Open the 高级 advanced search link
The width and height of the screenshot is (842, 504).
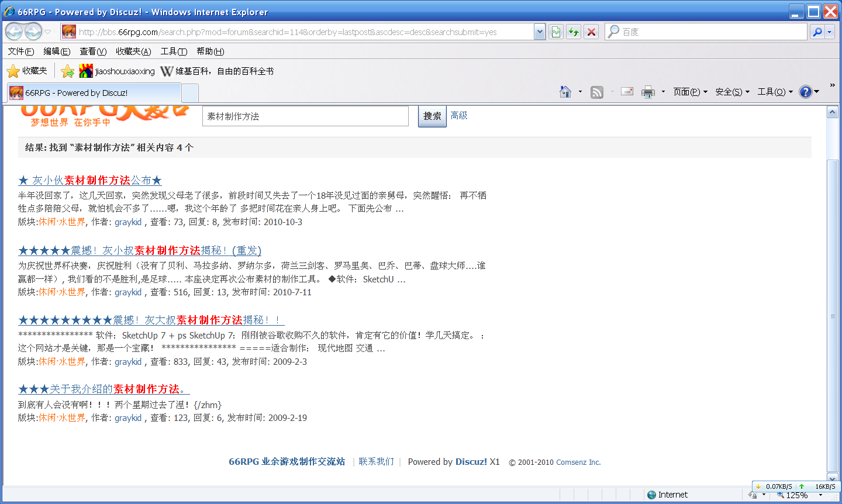pos(459,116)
